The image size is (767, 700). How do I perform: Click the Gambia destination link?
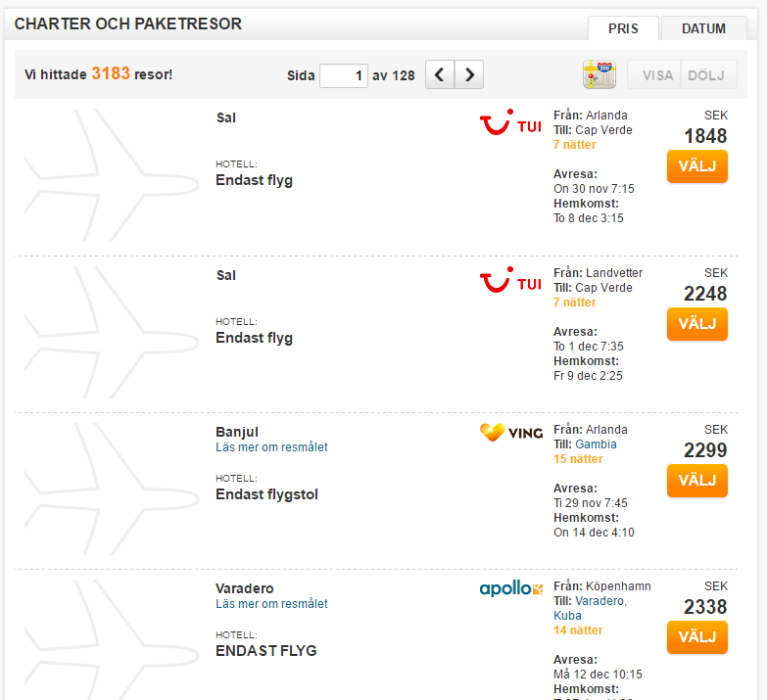pyautogui.click(x=596, y=444)
